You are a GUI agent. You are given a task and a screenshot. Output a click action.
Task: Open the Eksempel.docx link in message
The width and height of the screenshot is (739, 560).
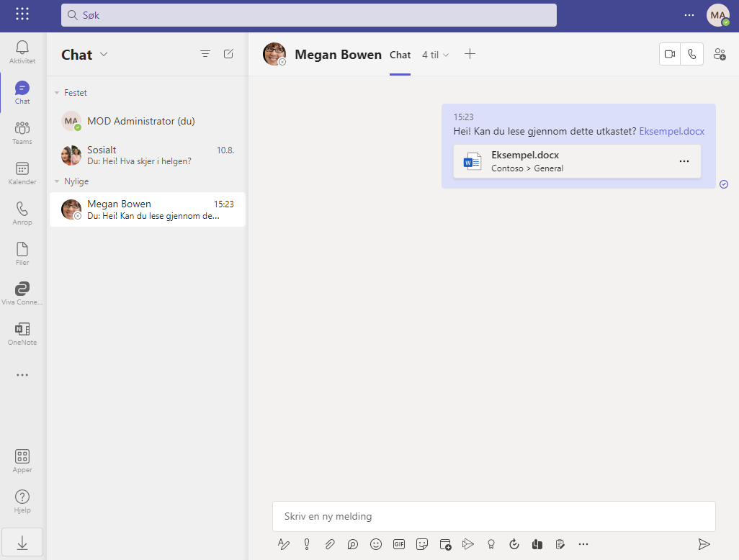coord(671,132)
